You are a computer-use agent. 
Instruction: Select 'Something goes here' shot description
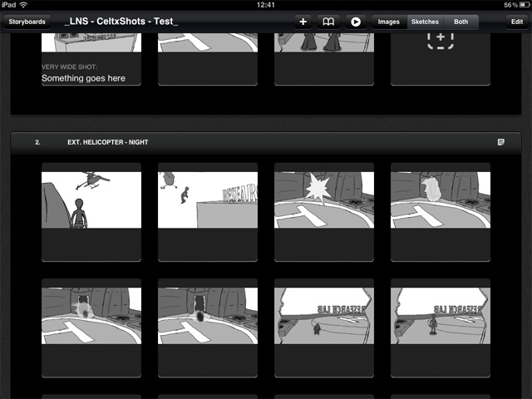[x=83, y=78]
